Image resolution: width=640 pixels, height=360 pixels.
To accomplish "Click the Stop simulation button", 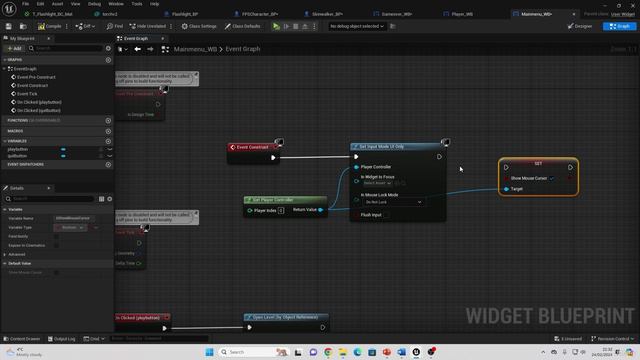I will tap(296, 26).
